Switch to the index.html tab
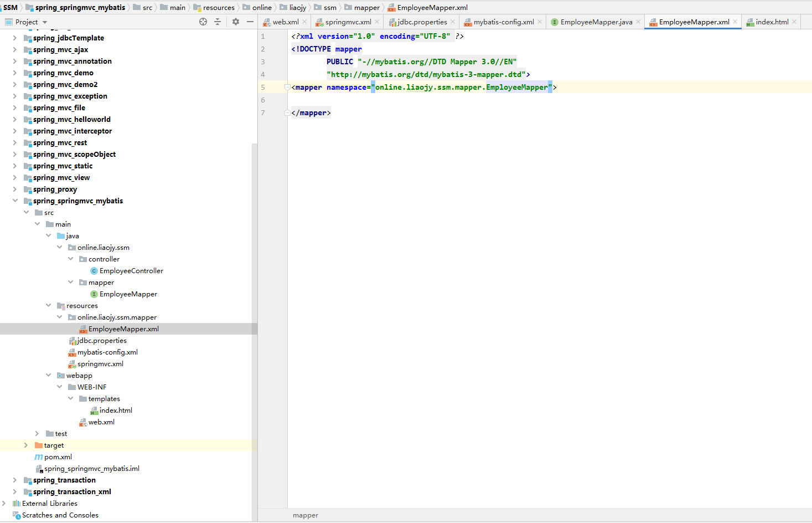Viewport: 812px width, 523px height. click(x=772, y=22)
